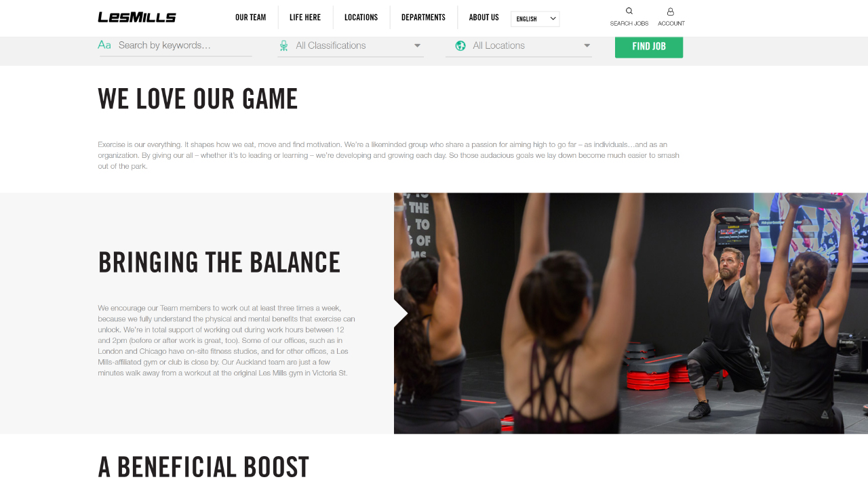Open the Our Team menu
868x488 pixels.
click(x=251, y=18)
